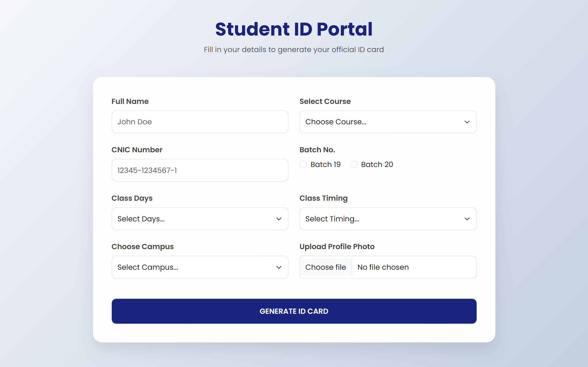Screen dimensions: 588x367
Task: Click the "Upload Profile Photo" label
Action: tap(337, 247)
